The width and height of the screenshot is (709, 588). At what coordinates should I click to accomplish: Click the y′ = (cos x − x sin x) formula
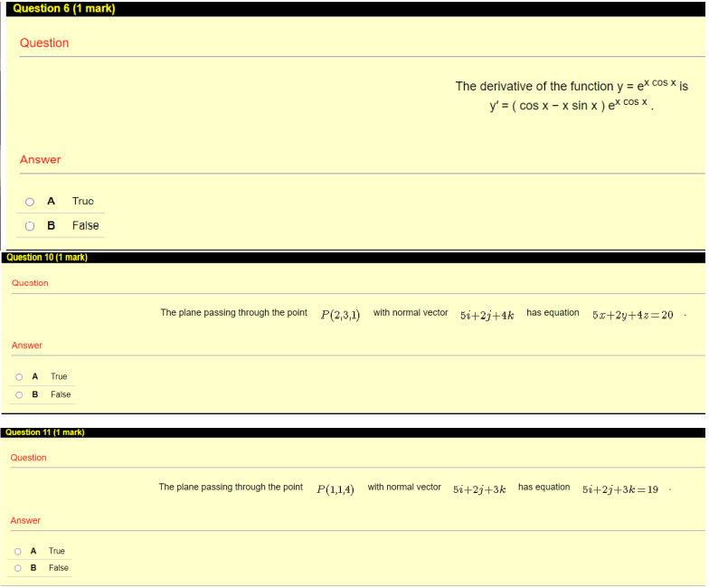(572, 105)
